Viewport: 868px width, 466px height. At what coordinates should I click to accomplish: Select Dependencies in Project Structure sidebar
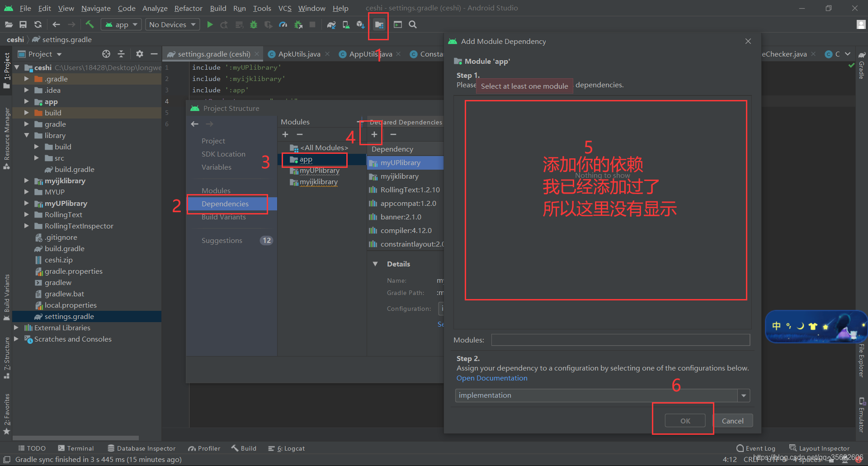coord(231,204)
